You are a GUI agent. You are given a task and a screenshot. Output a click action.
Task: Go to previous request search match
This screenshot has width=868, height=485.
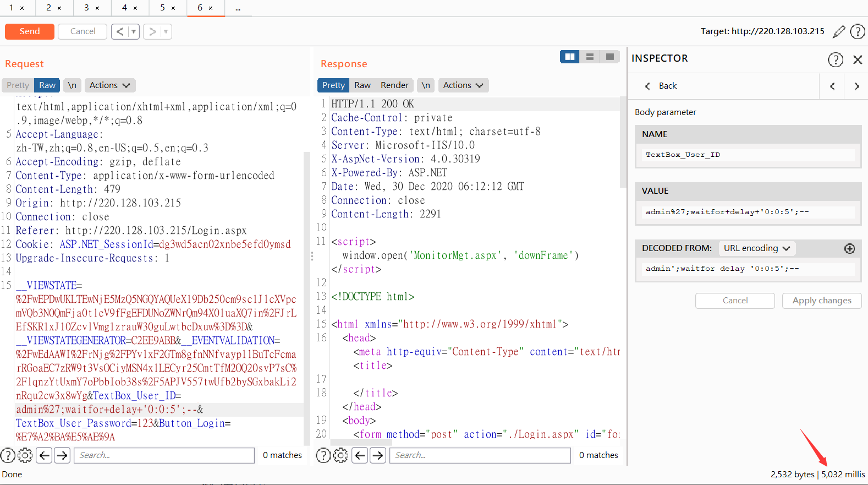[45, 455]
